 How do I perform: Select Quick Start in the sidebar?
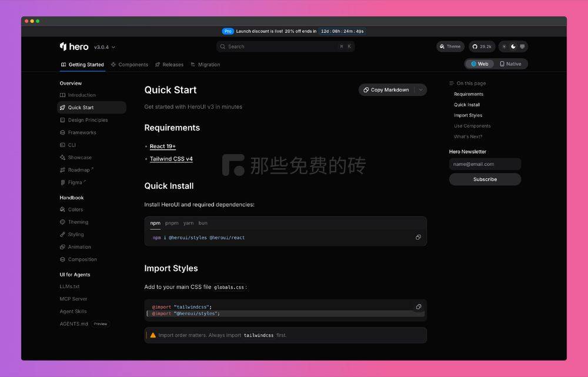pyautogui.click(x=92, y=107)
